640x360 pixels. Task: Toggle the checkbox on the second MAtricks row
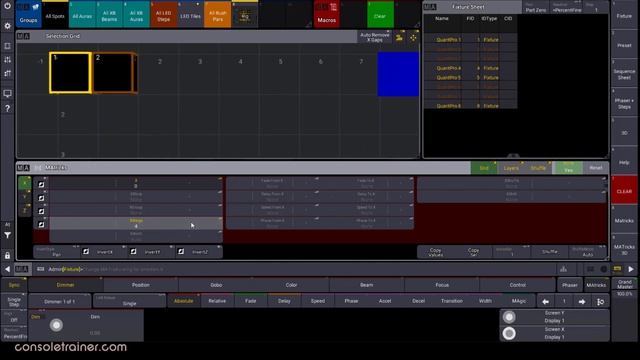(41, 198)
